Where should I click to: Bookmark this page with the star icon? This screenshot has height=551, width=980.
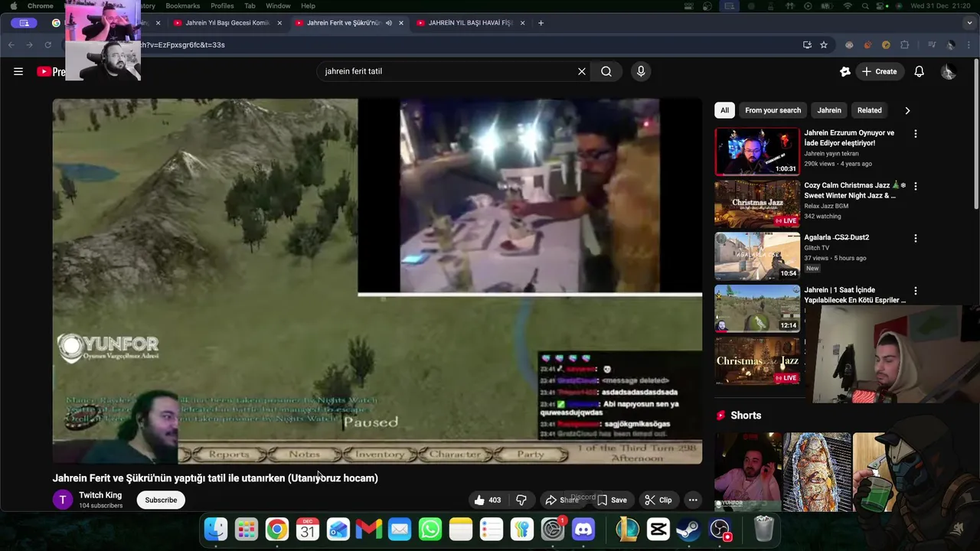[x=824, y=45]
